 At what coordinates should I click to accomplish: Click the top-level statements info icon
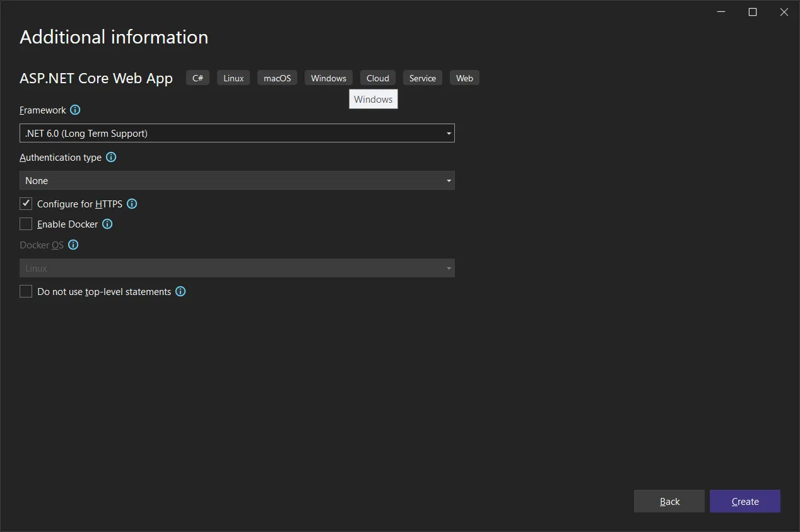coord(180,291)
